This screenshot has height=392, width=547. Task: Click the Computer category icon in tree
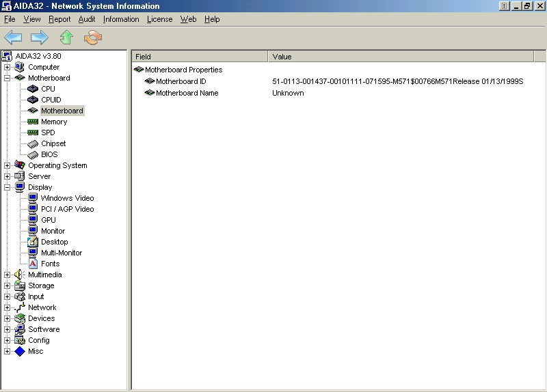(20, 67)
